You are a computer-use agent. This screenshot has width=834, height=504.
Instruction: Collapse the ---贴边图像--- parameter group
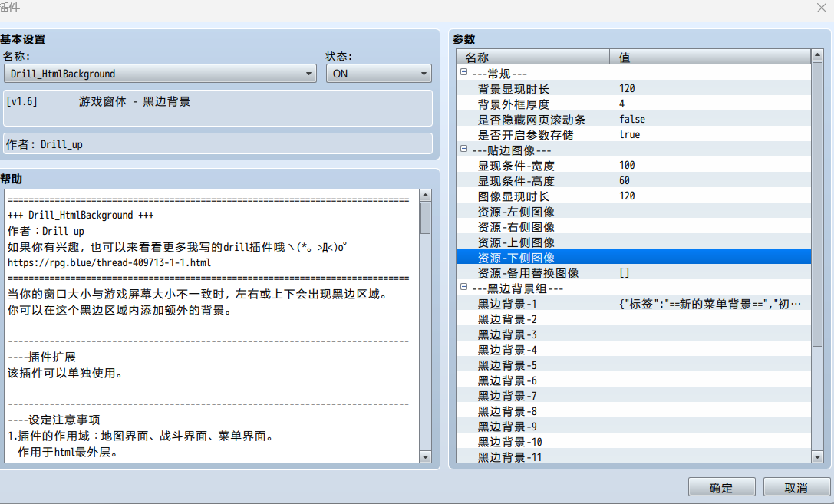(x=464, y=149)
